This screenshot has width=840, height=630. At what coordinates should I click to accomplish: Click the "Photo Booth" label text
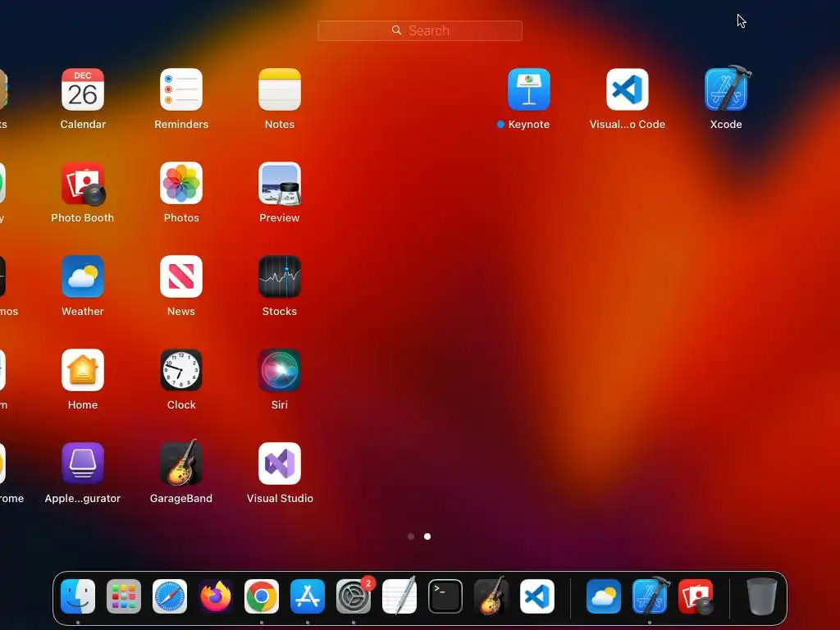coord(83,218)
